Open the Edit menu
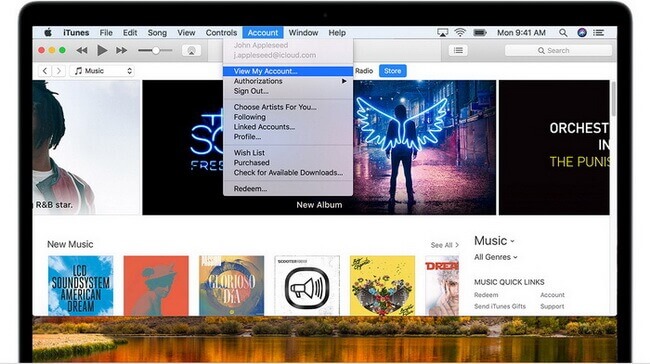This screenshot has width=650, height=364. pos(130,32)
